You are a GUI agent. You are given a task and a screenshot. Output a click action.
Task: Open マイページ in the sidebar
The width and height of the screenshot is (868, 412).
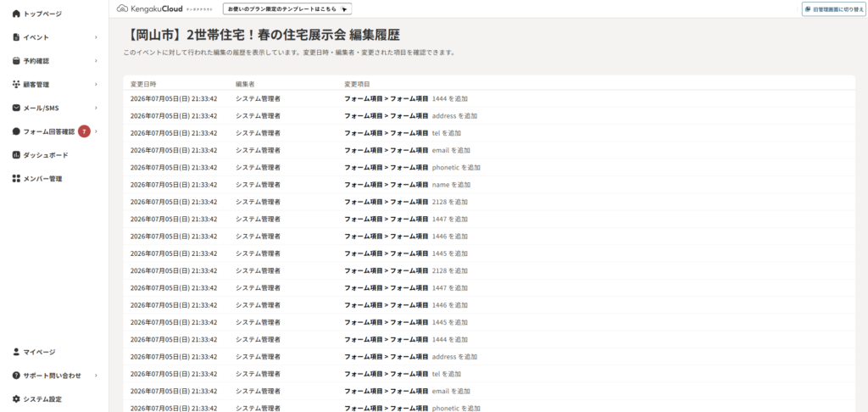click(x=39, y=352)
